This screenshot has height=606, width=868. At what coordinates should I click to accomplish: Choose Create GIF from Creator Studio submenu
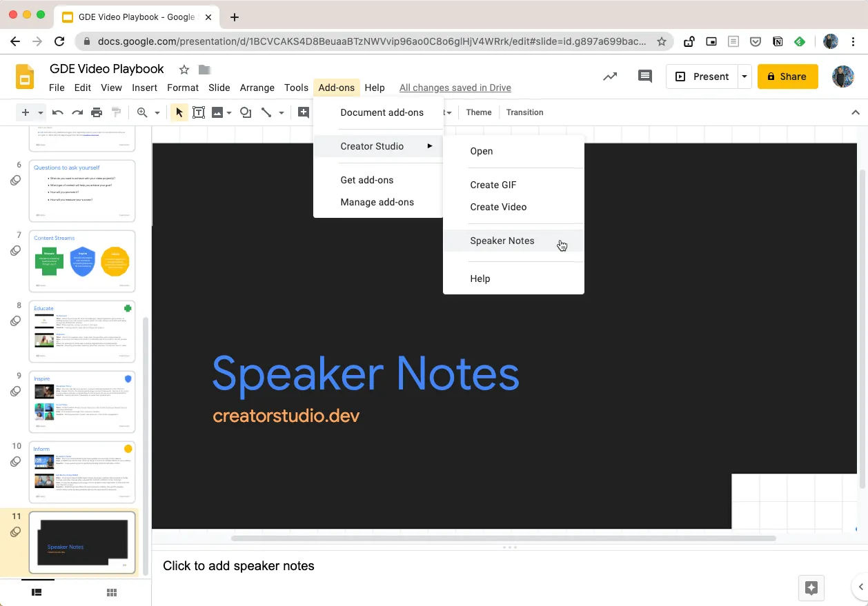point(493,185)
